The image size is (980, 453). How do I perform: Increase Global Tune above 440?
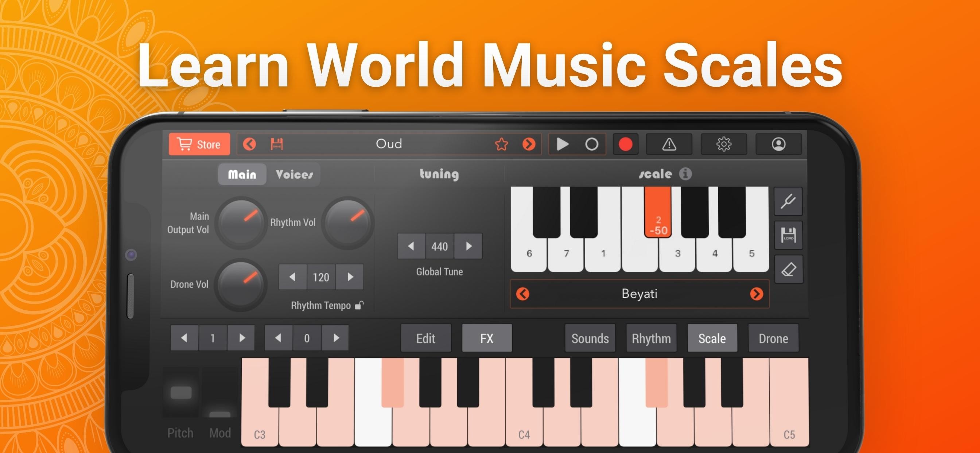click(469, 246)
